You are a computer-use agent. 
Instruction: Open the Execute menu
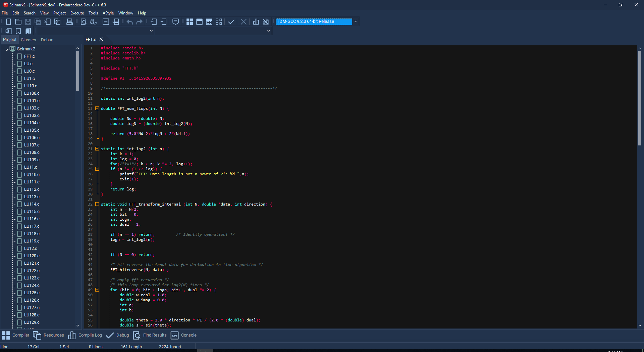click(77, 13)
